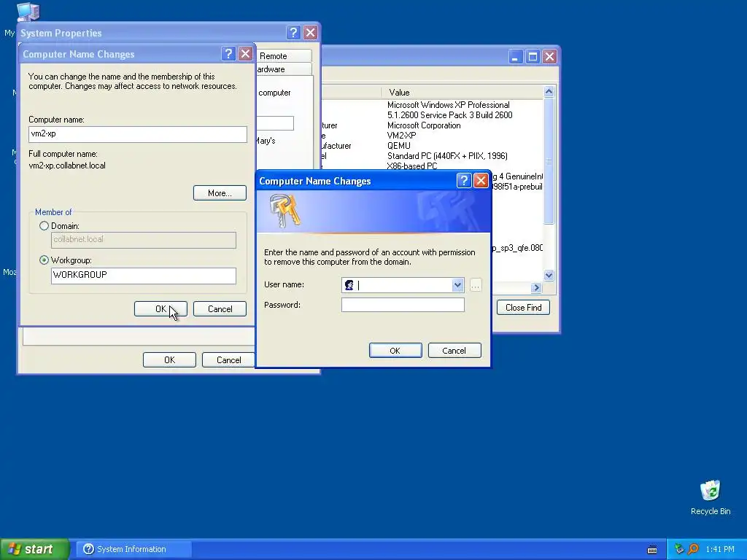The width and height of the screenshot is (747, 560).
Task: Click the help button in System Properties
Action: [x=293, y=32]
